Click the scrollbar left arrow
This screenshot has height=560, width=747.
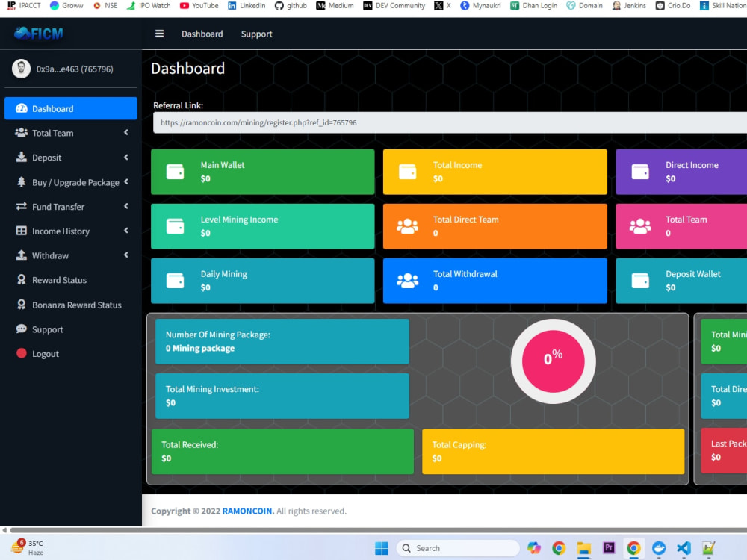4,529
